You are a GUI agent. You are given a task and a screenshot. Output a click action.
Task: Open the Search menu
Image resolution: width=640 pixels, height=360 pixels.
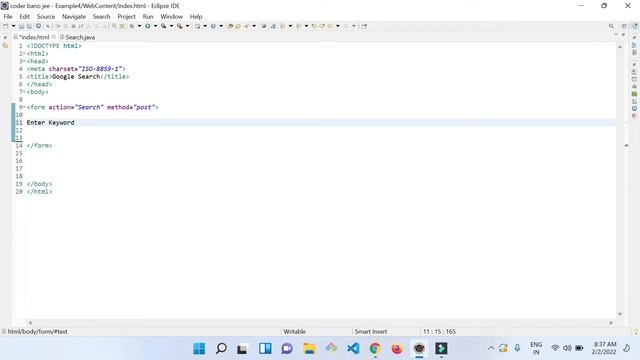(x=101, y=17)
